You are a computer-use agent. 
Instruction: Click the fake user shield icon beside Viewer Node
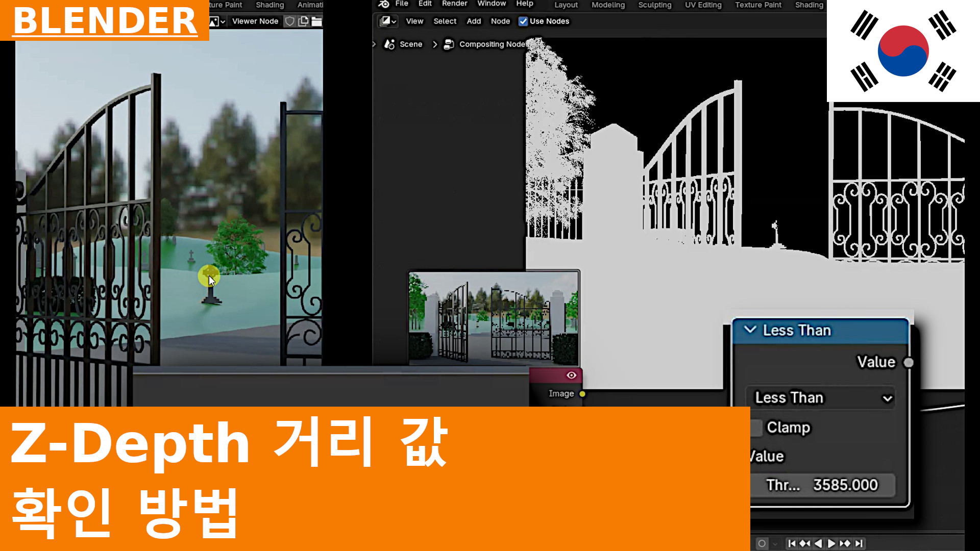tap(289, 21)
